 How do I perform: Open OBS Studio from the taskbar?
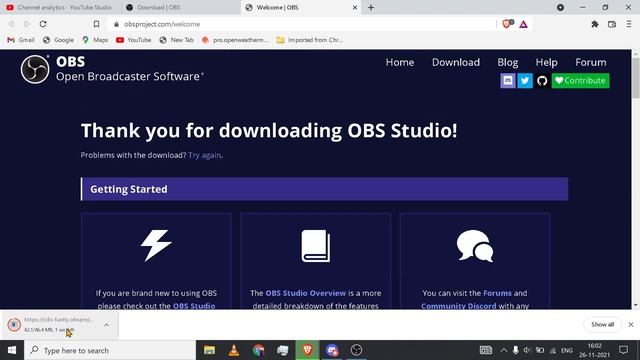coord(356,350)
